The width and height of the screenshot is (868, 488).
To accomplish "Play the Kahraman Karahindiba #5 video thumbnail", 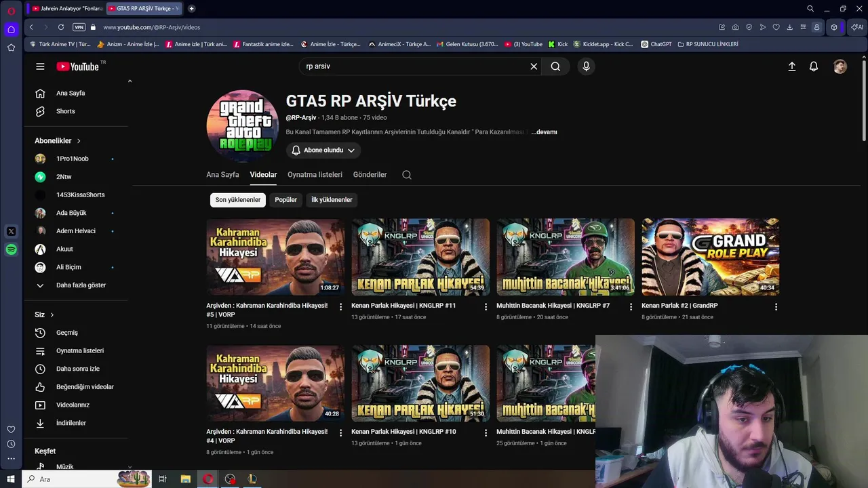I will 275,257.
